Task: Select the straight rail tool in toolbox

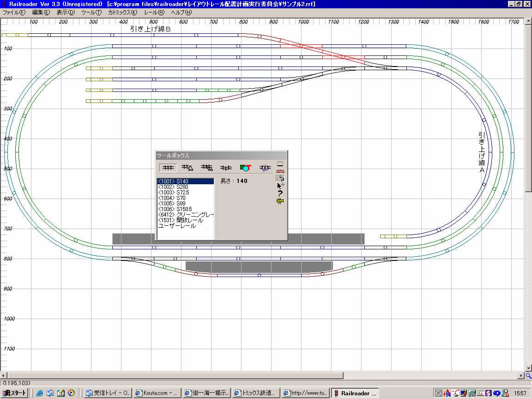Action: pos(169,168)
